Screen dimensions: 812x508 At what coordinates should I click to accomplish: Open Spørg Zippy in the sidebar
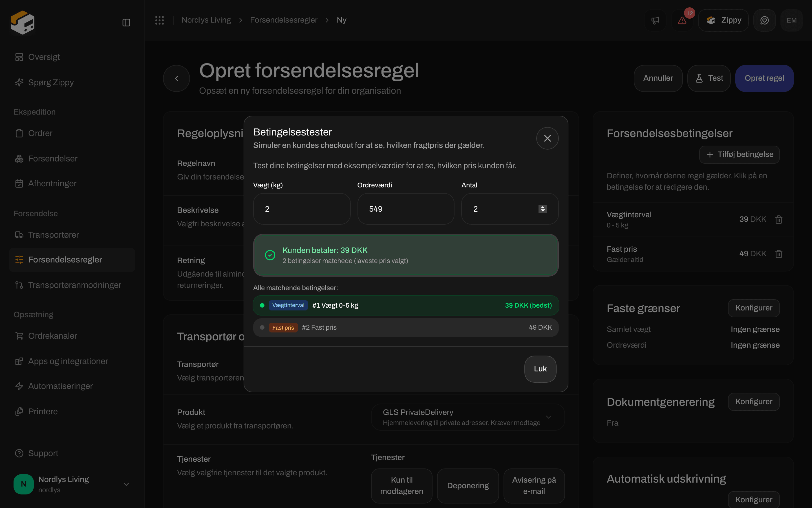(x=72, y=82)
